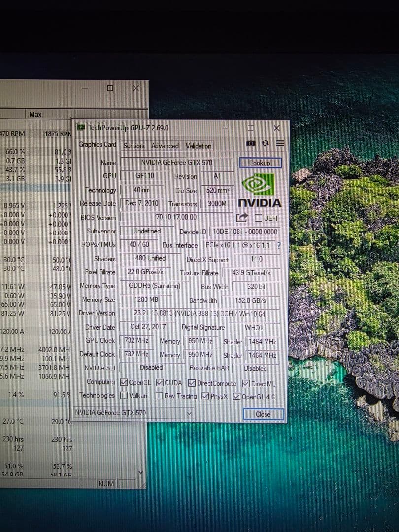Click the 230 hrs value in Max column
399x532 pixels.
62,439
